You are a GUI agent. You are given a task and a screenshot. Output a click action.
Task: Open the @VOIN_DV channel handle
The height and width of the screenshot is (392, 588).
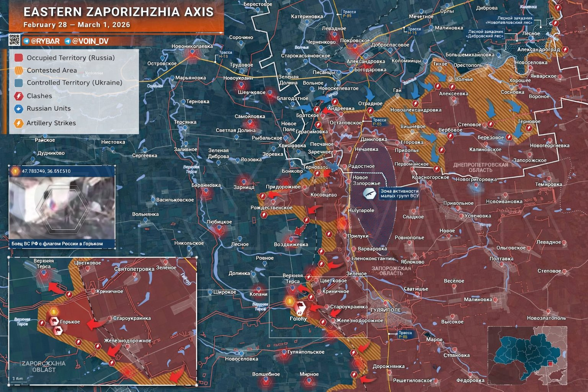click(x=90, y=41)
